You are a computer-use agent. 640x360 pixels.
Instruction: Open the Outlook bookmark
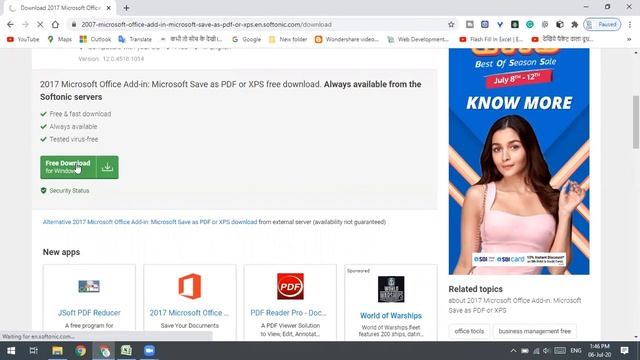click(x=95, y=39)
